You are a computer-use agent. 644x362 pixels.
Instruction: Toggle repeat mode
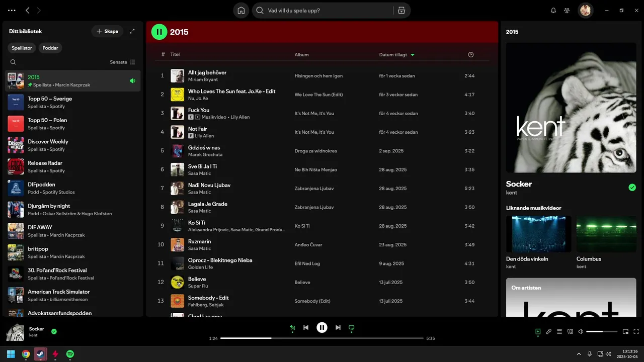(352, 327)
